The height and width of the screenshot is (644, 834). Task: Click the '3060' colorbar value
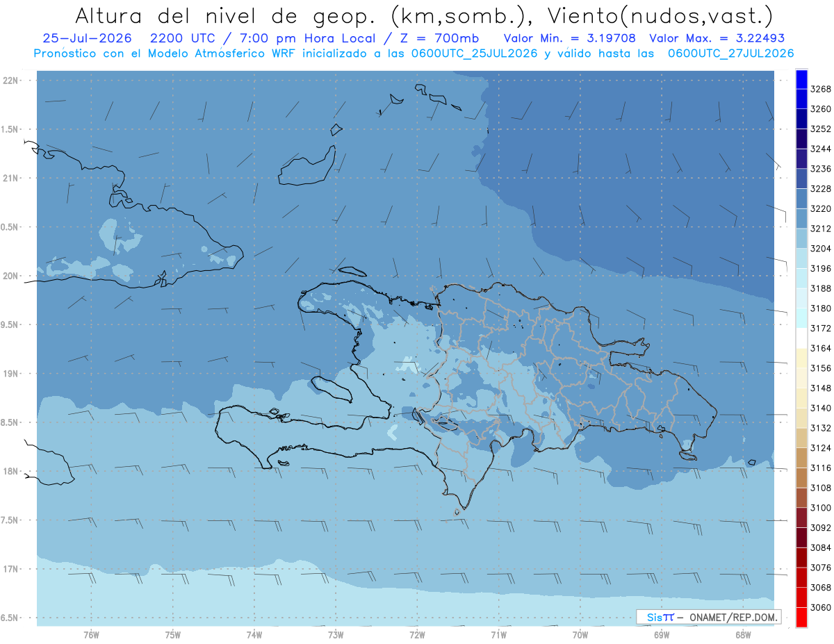821,607
